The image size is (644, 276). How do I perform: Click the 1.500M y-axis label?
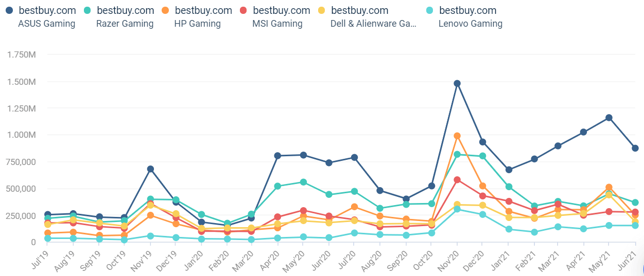(22, 82)
